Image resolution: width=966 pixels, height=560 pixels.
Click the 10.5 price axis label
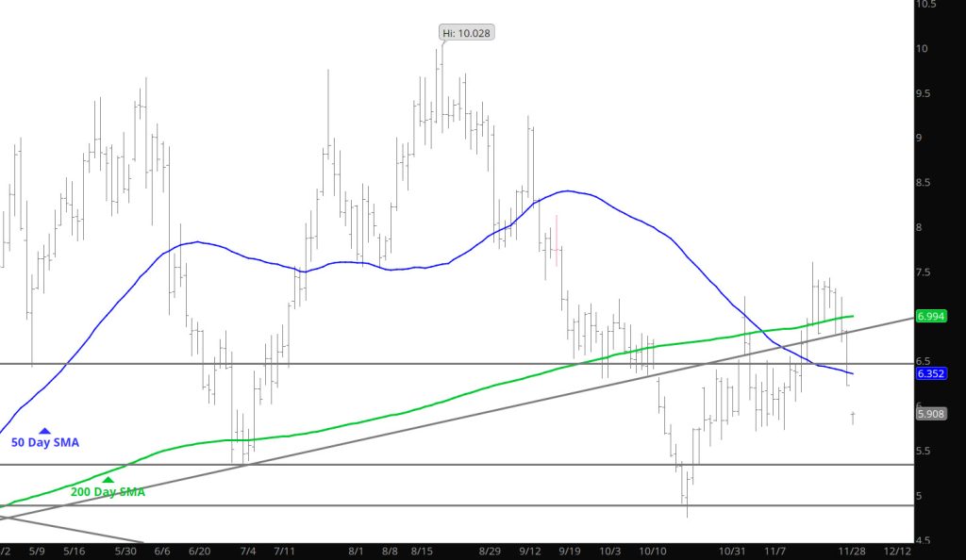[x=926, y=5]
